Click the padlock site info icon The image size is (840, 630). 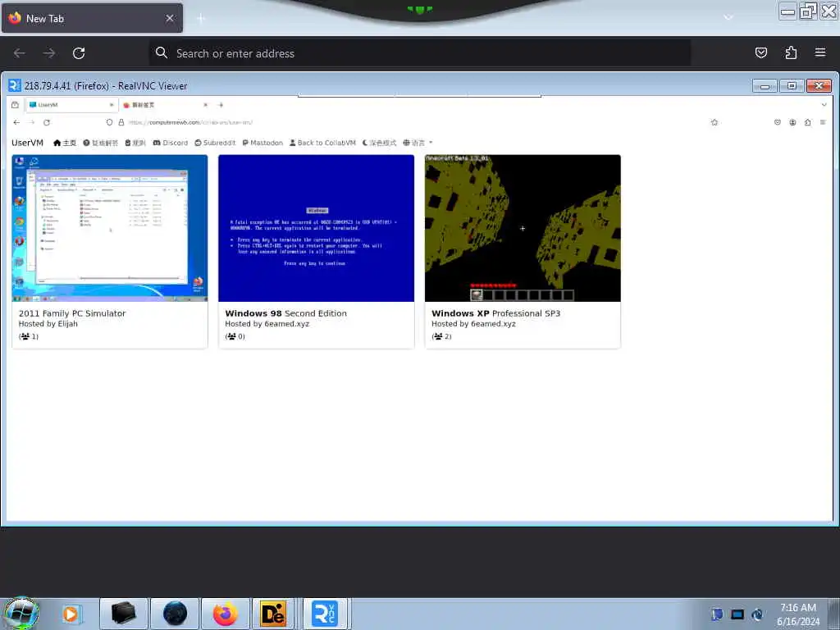pos(121,122)
